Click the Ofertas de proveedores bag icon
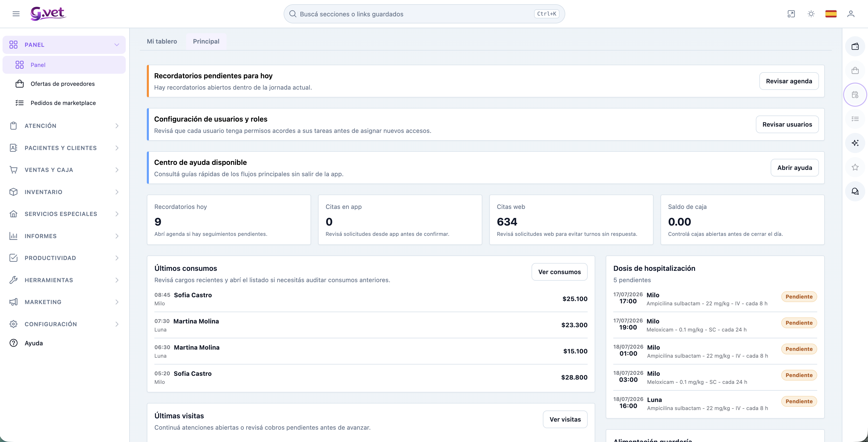The width and height of the screenshot is (868, 442). point(20,84)
